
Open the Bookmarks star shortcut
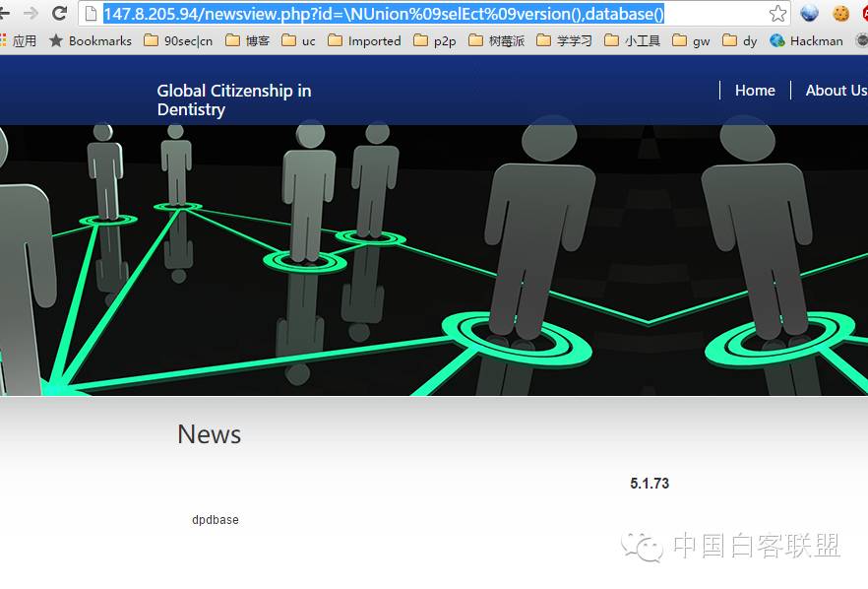(x=91, y=40)
